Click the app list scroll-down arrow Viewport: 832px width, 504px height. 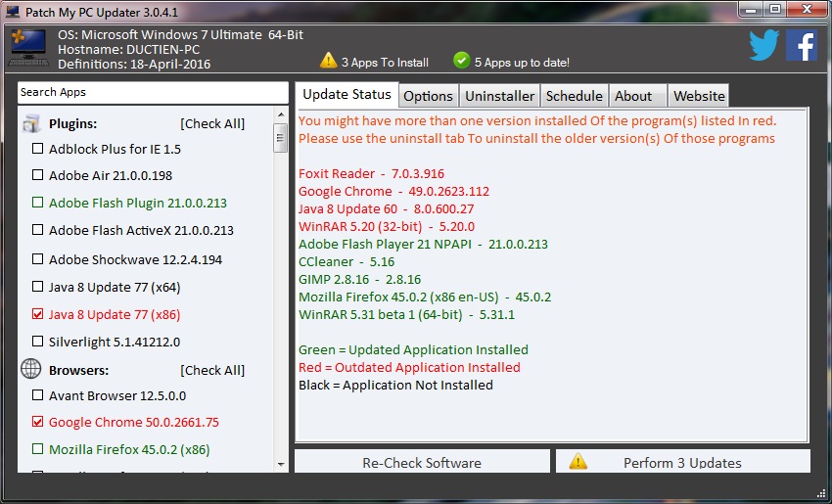[281, 465]
